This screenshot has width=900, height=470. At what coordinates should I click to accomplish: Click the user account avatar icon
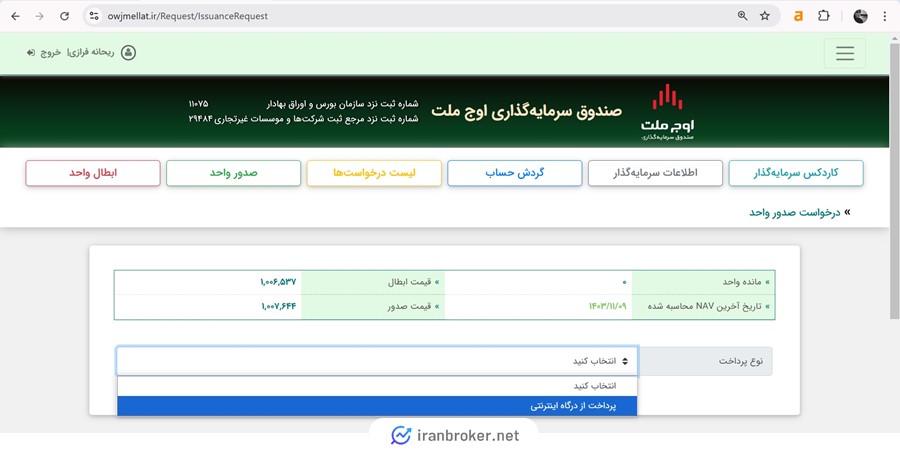click(x=129, y=53)
